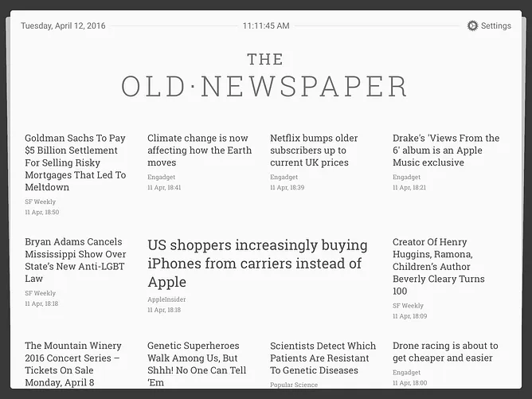
Task: Click the Tuesday, April 12, 2016 date
Action: pos(63,25)
